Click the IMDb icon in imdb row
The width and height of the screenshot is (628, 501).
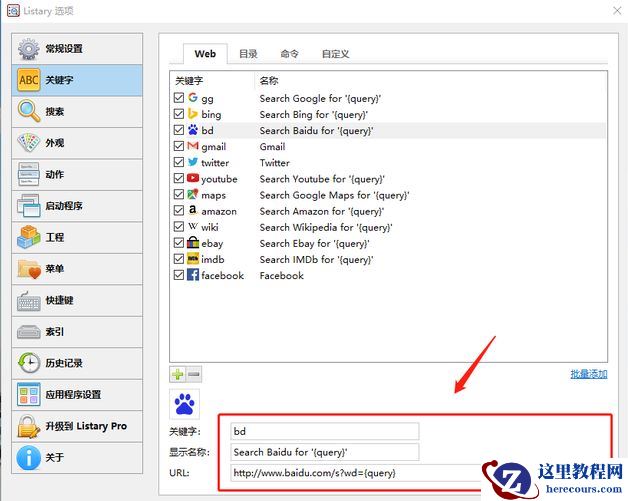tap(193, 259)
